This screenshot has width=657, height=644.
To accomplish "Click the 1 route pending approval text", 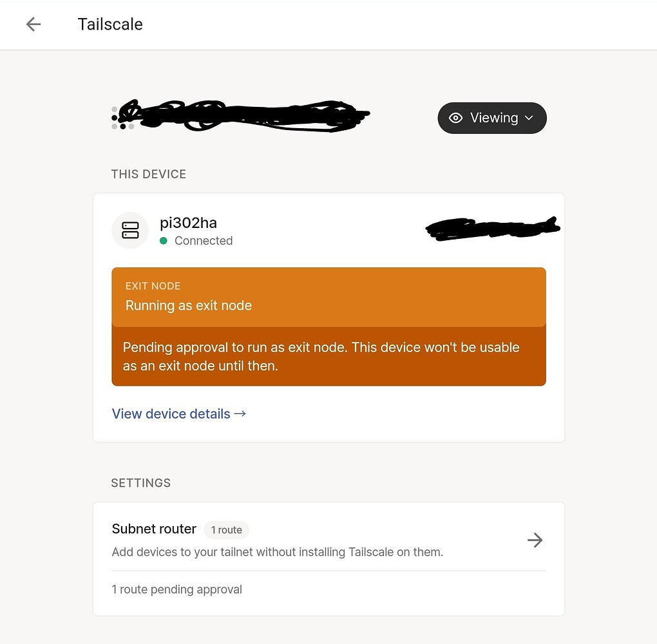I will [x=176, y=589].
